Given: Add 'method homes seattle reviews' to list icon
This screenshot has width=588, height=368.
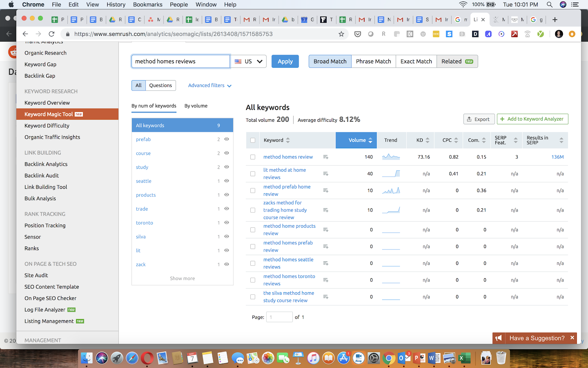Looking at the screenshot, I should (326, 263).
